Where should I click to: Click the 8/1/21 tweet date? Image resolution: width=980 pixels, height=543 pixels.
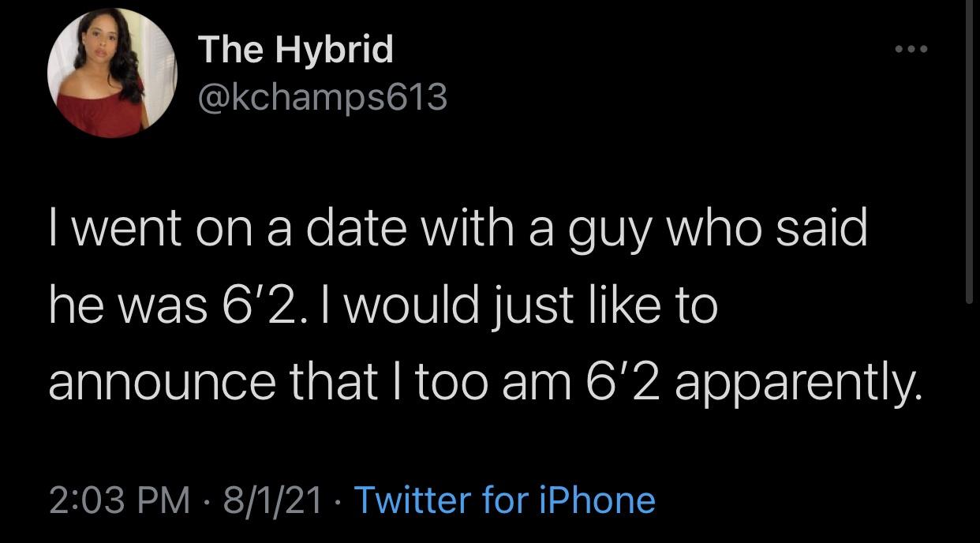point(273,500)
